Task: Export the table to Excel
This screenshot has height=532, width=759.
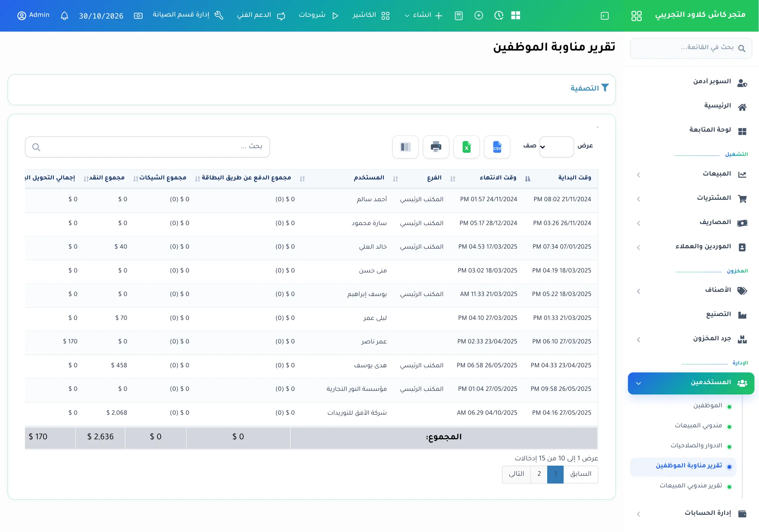Action: (466, 147)
